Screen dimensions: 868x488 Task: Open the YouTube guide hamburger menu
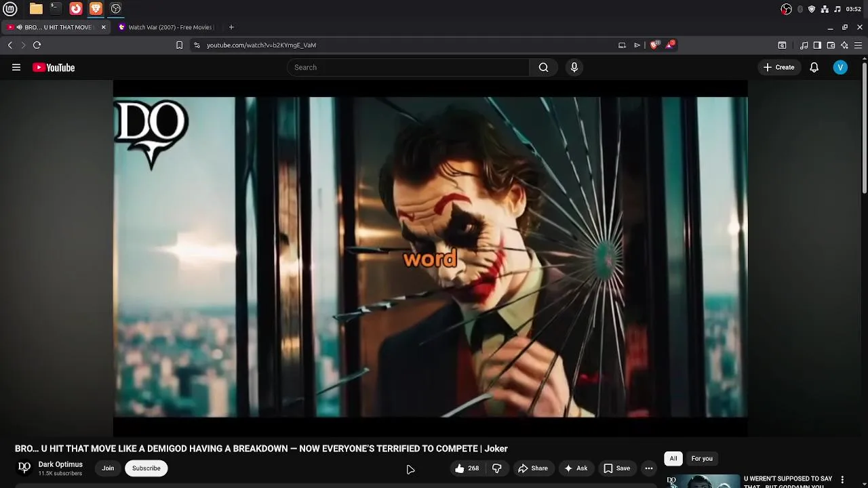tap(16, 67)
